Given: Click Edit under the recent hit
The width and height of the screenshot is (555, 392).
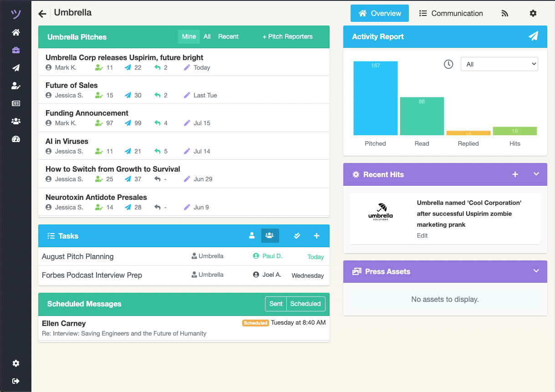Looking at the screenshot, I should 422,235.
